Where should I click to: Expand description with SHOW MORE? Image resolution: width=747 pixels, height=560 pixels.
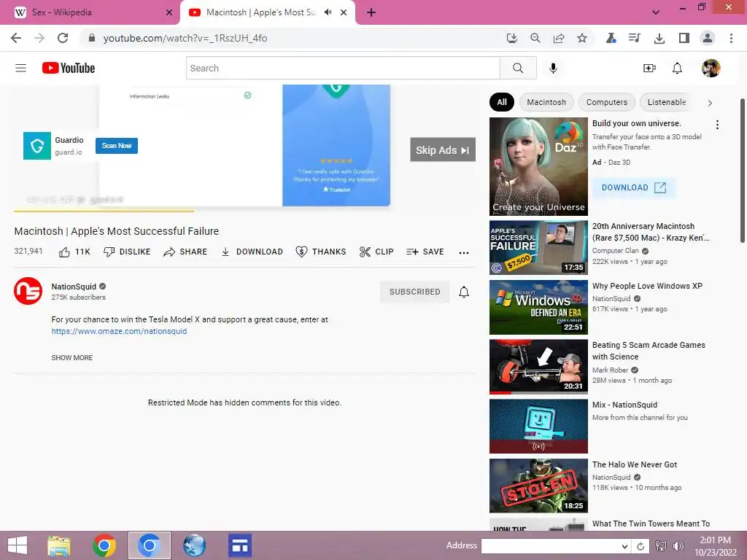[72, 357]
